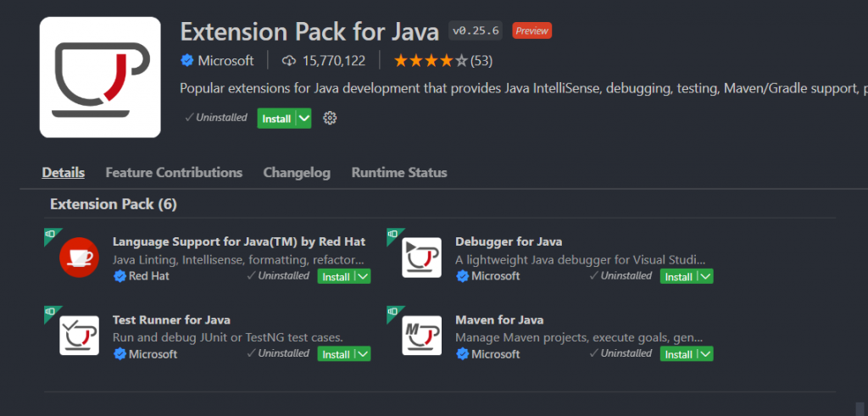Switch to the Details tab
Viewport: 868px width, 416px height.
click(63, 173)
